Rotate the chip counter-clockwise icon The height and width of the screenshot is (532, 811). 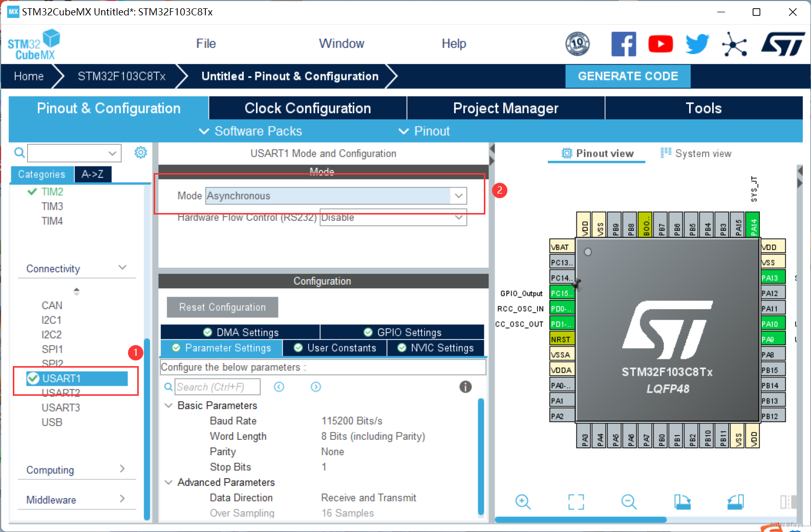coord(735,502)
